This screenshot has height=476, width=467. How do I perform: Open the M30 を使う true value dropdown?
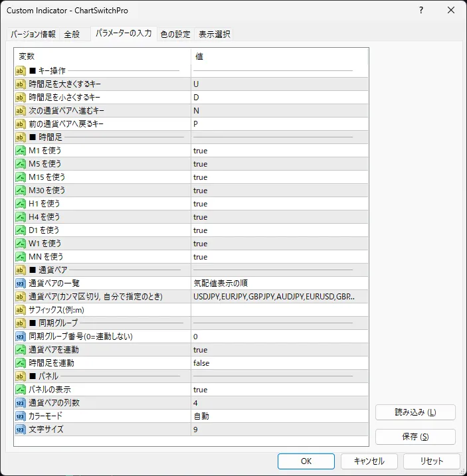click(x=279, y=191)
